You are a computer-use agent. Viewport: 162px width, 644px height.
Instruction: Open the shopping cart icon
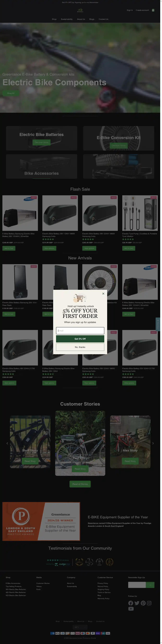(153, 10)
